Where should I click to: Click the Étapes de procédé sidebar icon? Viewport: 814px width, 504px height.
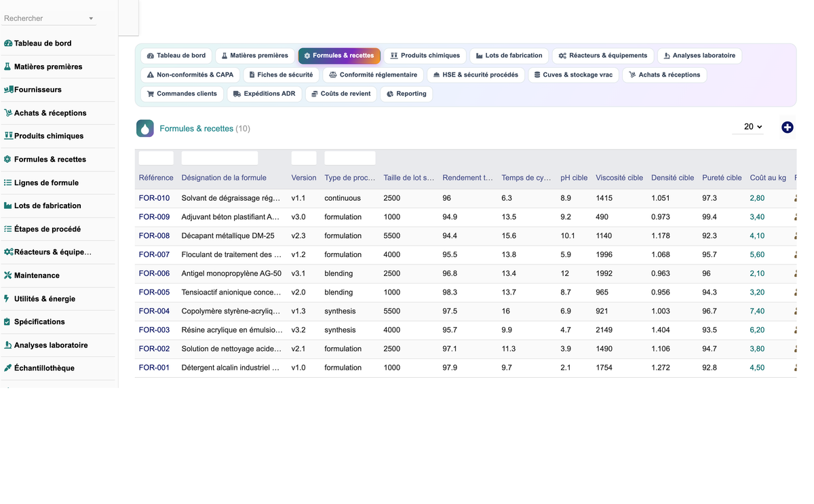click(x=8, y=229)
